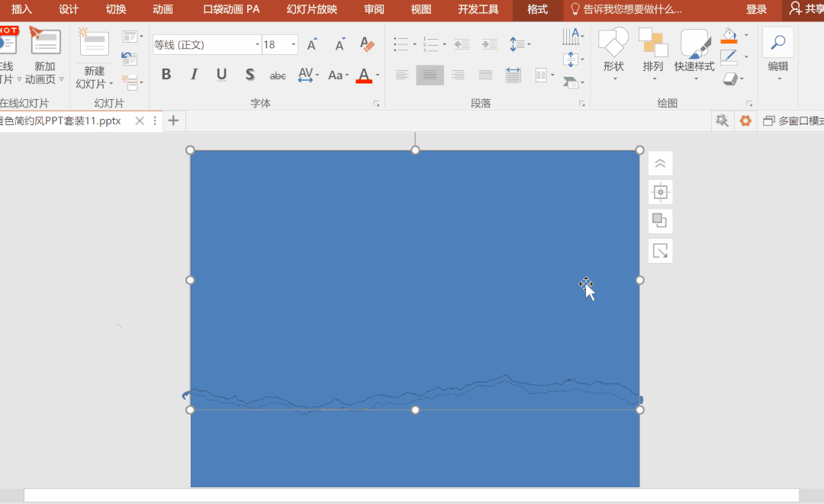This screenshot has height=504, width=824.
Task: Open Design 设计 ribbon tab
Action: click(69, 9)
